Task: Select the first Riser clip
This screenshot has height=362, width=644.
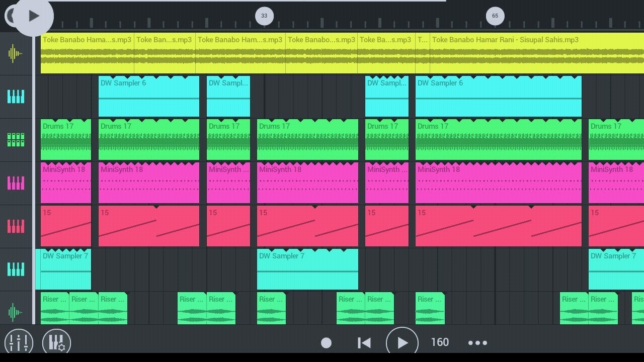Action: click(x=55, y=308)
